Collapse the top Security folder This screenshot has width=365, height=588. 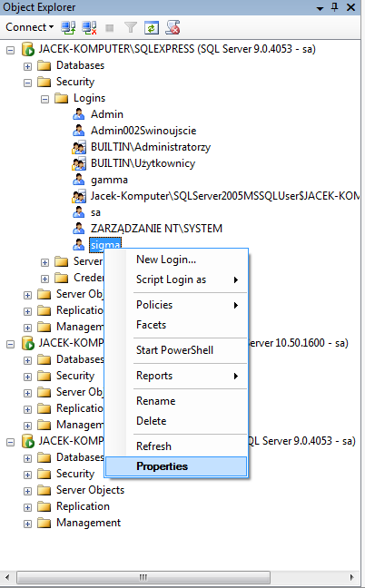pyautogui.click(x=27, y=83)
